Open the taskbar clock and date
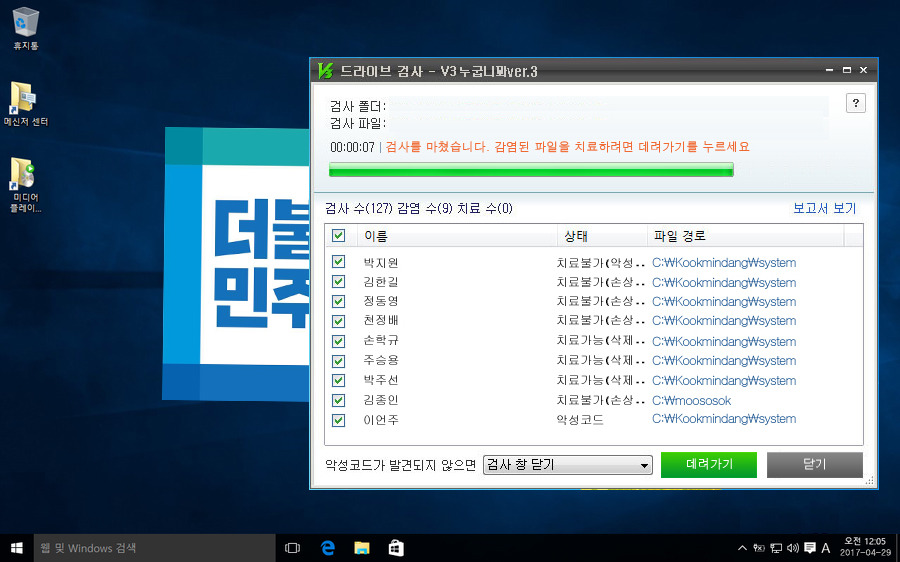900x562 pixels. coord(865,547)
